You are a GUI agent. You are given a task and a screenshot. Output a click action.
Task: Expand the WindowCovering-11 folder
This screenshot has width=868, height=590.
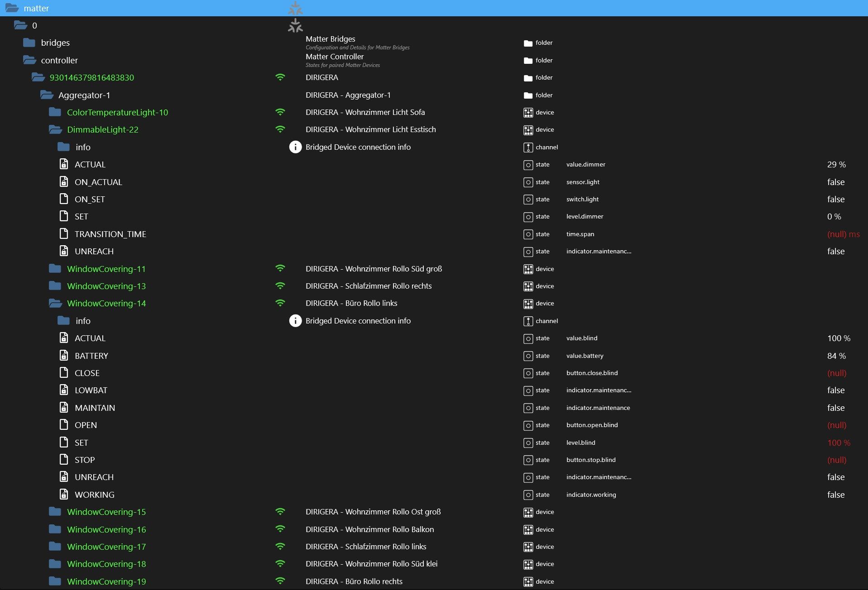tap(55, 269)
